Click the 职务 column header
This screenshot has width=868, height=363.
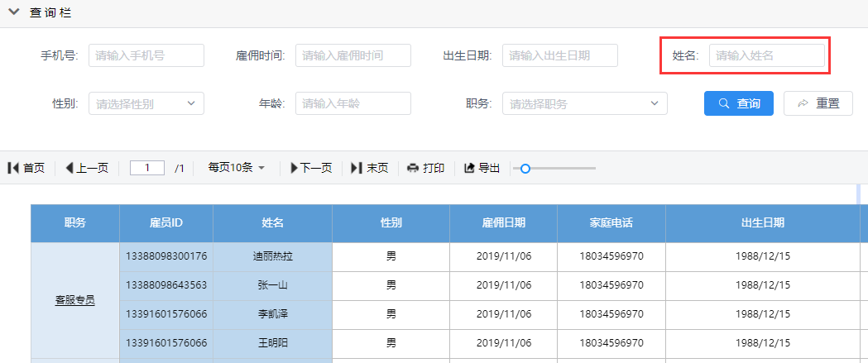[74, 223]
